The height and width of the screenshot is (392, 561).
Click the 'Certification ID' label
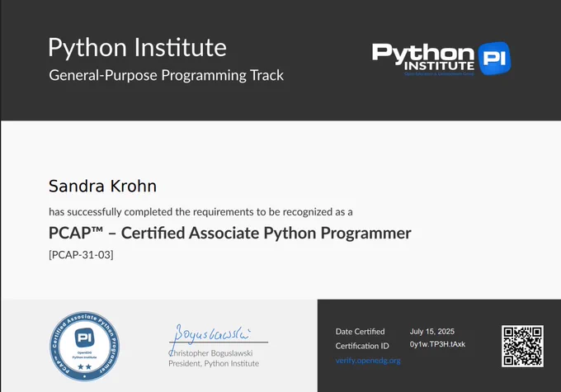pos(362,346)
